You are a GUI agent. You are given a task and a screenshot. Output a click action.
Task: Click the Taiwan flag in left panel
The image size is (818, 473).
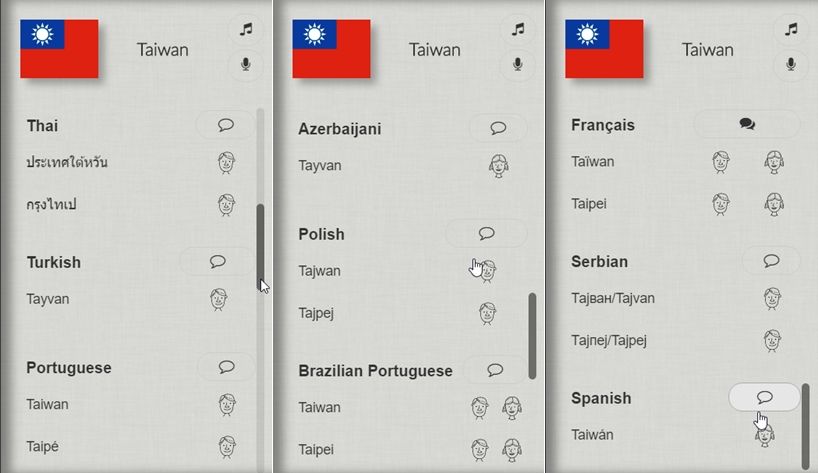pyautogui.click(x=59, y=49)
